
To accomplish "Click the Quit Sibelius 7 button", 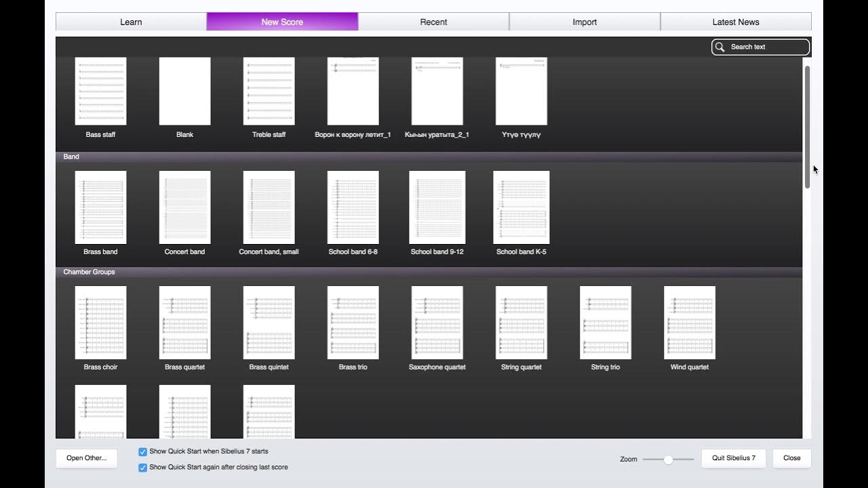I will (x=734, y=458).
